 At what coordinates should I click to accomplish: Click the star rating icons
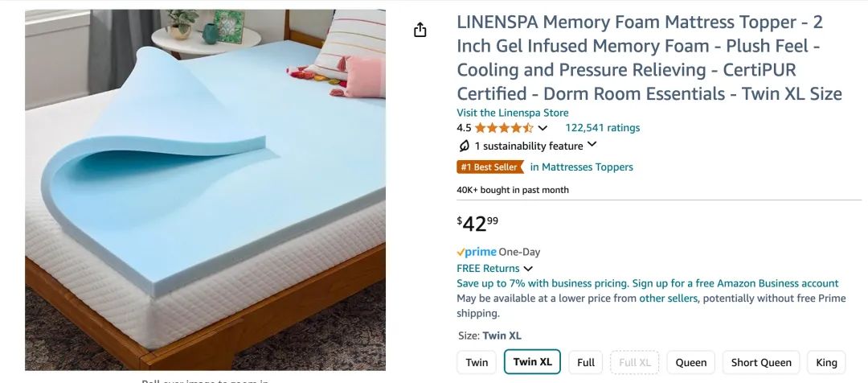point(504,128)
